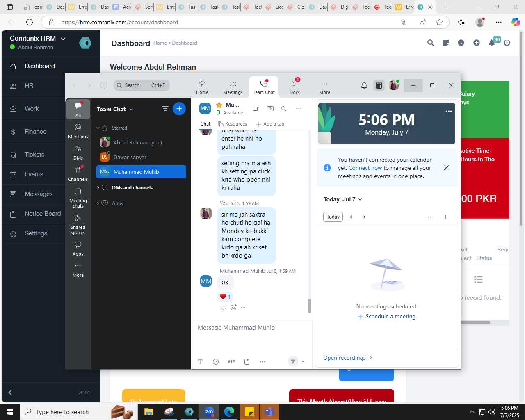Open DMs in the Zoom sidebar

coord(78,153)
